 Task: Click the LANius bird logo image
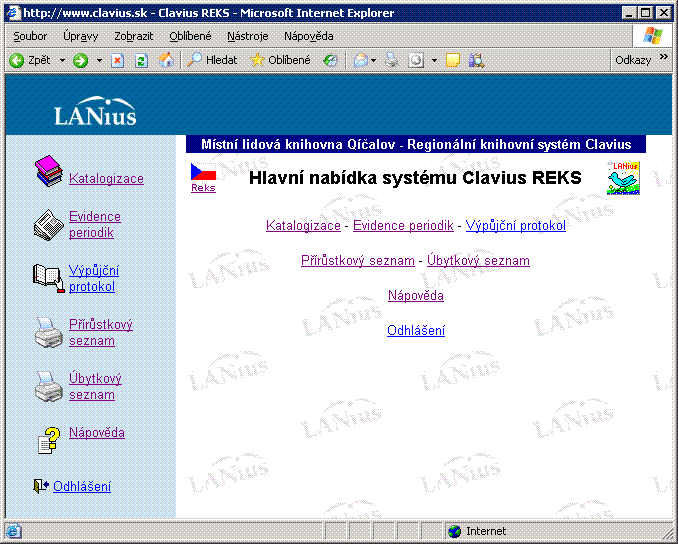coord(623,178)
